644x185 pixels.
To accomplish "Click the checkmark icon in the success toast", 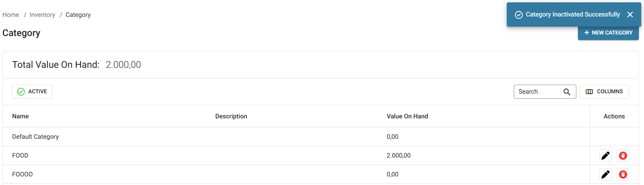I will pos(519,15).
